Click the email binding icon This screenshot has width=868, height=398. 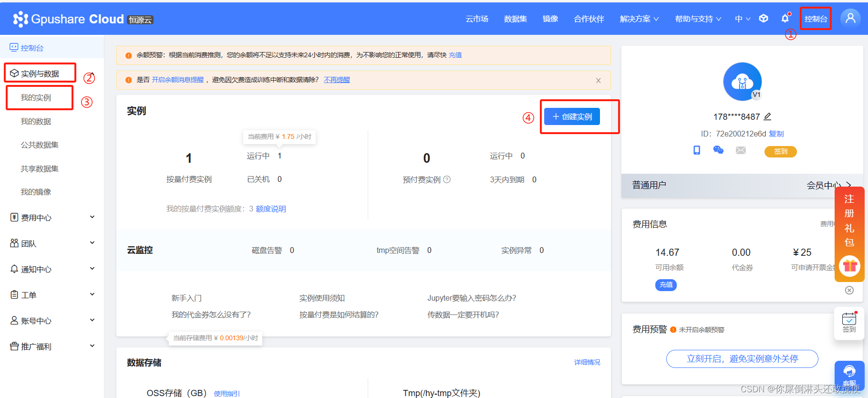point(741,150)
